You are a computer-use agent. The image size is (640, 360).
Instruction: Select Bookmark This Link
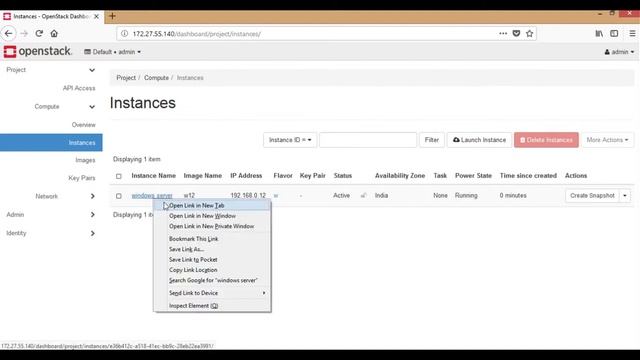coord(212,239)
